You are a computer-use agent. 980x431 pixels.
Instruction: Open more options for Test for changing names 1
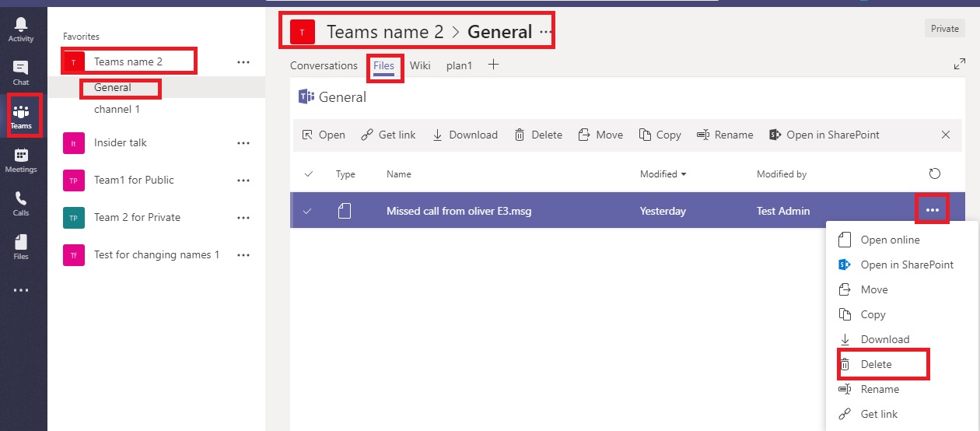tap(243, 254)
